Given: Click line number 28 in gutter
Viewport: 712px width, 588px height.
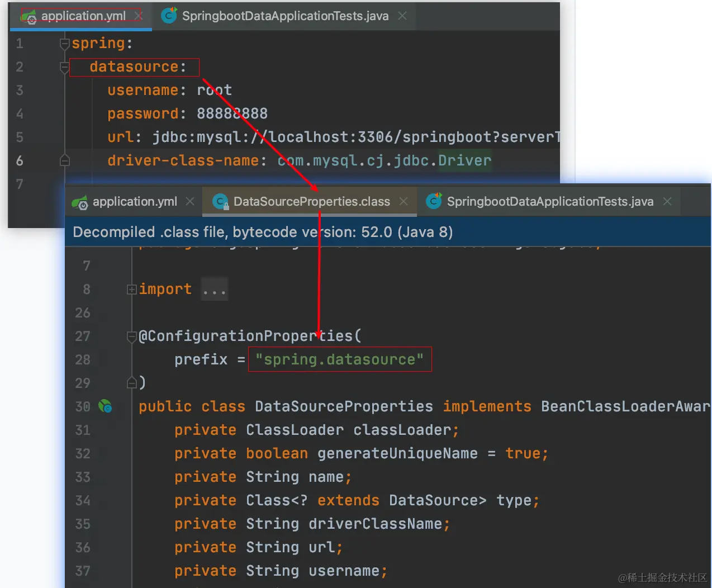Looking at the screenshot, I should click(x=83, y=359).
